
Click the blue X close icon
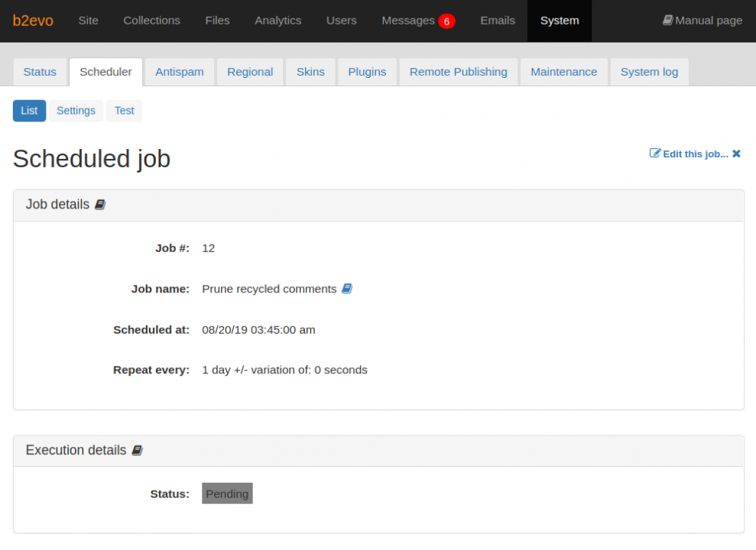736,154
